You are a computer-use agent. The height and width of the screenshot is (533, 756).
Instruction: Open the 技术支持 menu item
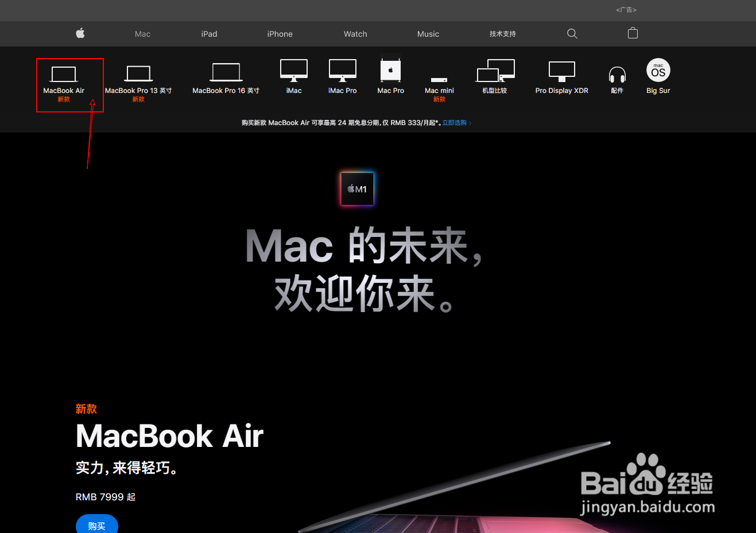click(502, 34)
